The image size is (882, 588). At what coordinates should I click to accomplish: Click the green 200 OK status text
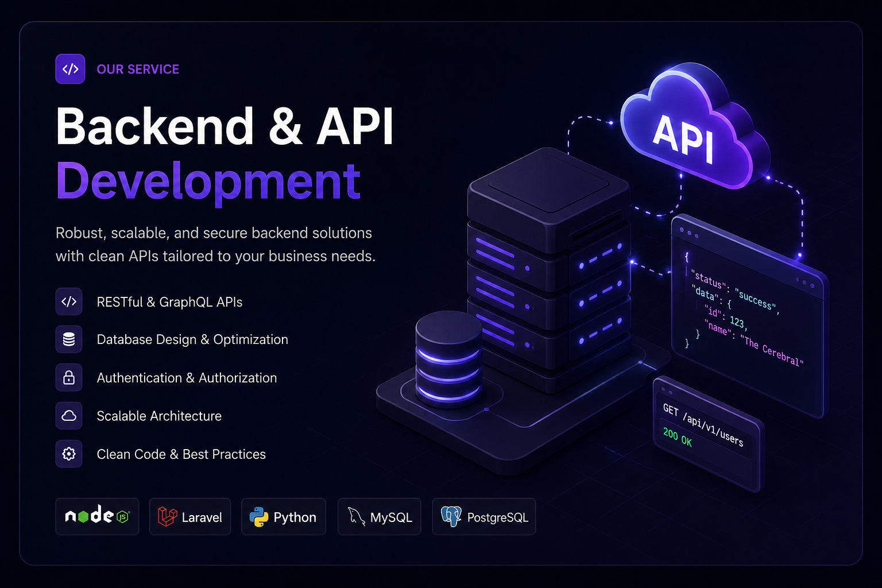pyautogui.click(x=678, y=438)
